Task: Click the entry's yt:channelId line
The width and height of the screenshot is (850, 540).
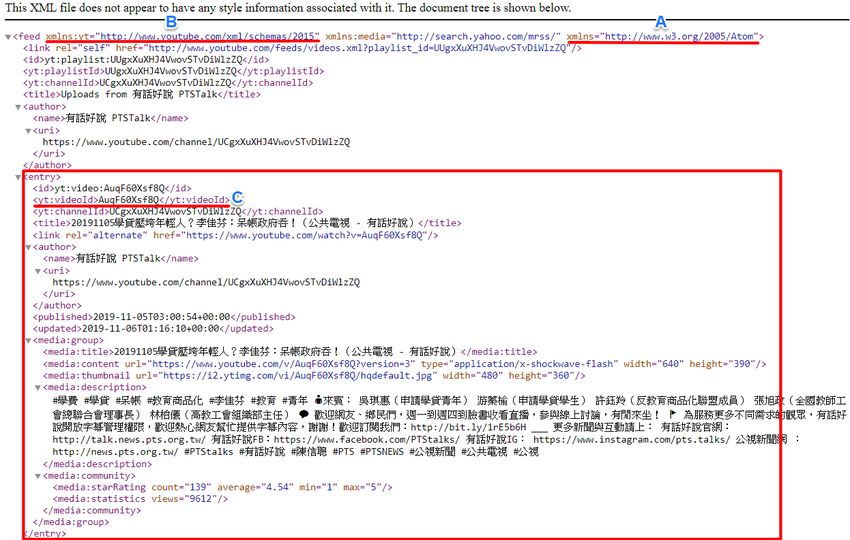Action: point(178,211)
